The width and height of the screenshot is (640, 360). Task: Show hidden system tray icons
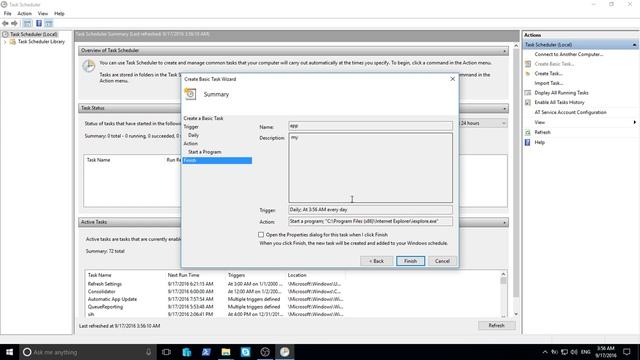(545, 352)
